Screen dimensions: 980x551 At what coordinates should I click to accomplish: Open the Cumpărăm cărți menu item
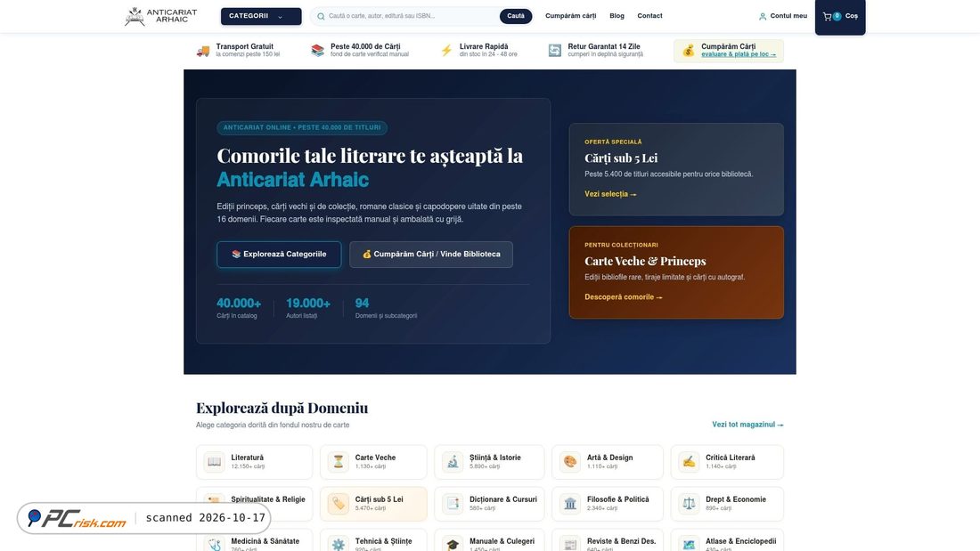point(570,16)
